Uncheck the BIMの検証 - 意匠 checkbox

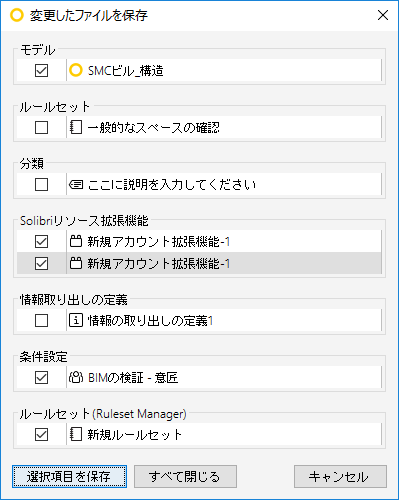(41, 377)
